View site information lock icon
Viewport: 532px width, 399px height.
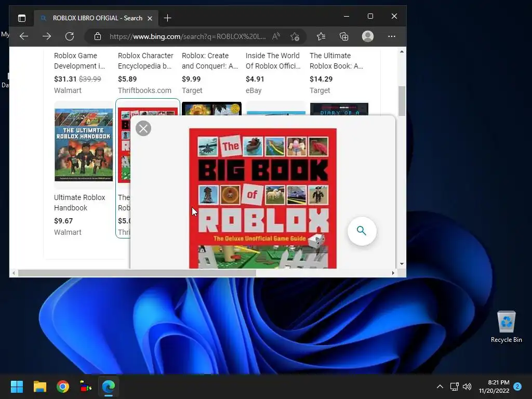pyautogui.click(x=97, y=36)
